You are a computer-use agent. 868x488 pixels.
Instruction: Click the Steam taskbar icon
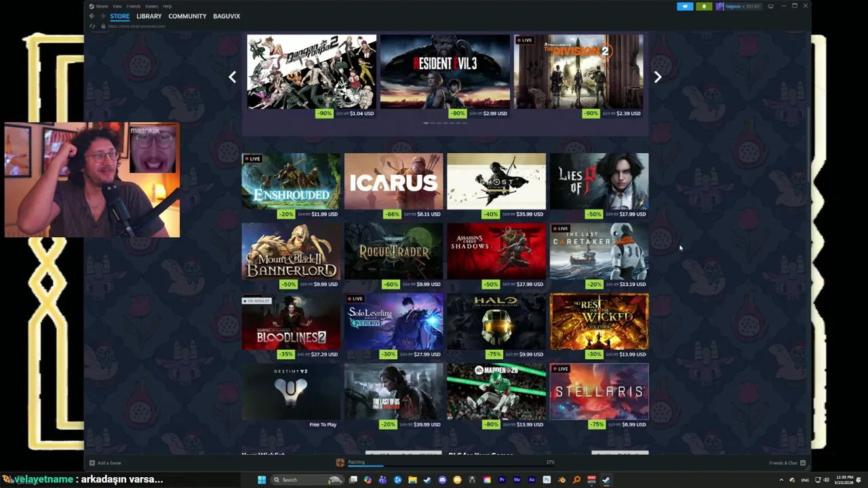[606, 480]
